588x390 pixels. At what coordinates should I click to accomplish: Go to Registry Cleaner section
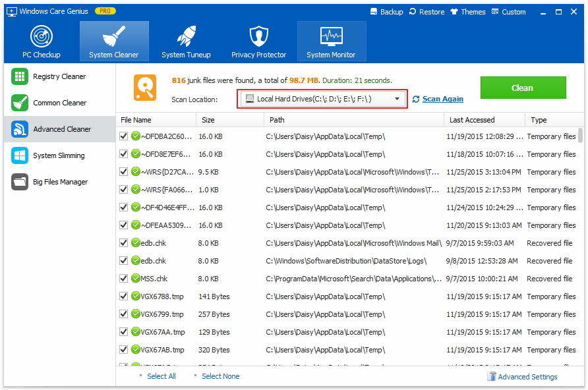coord(59,76)
